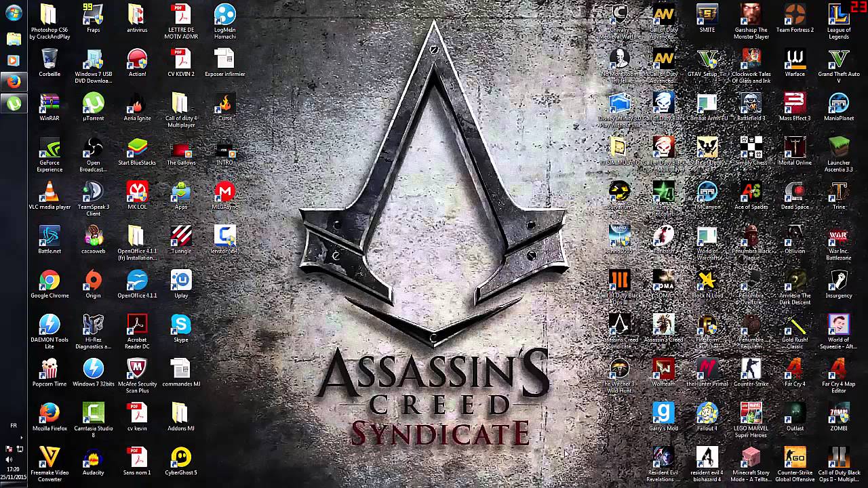Launch µTorrent from the desktop
868x488 pixels.
[94, 107]
